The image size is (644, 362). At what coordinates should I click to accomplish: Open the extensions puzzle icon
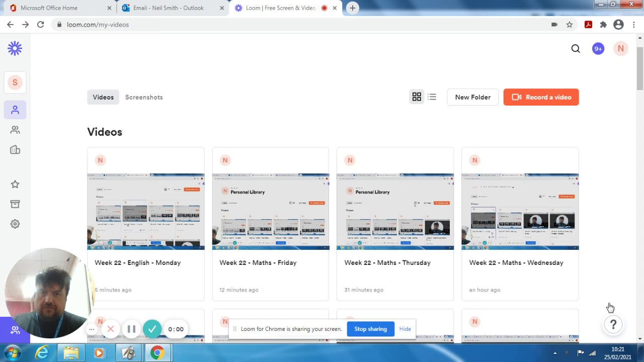click(603, 24)
